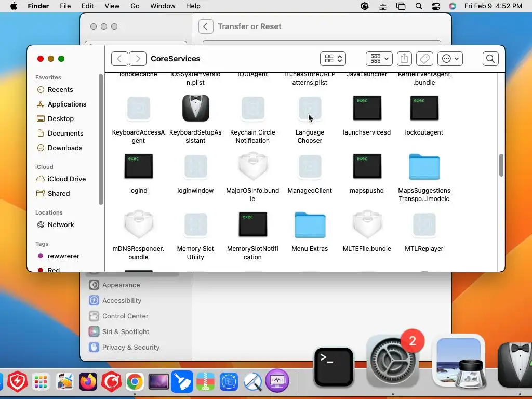Open the MapsSuggestionsTranspo...lmodelc folder

424,167
